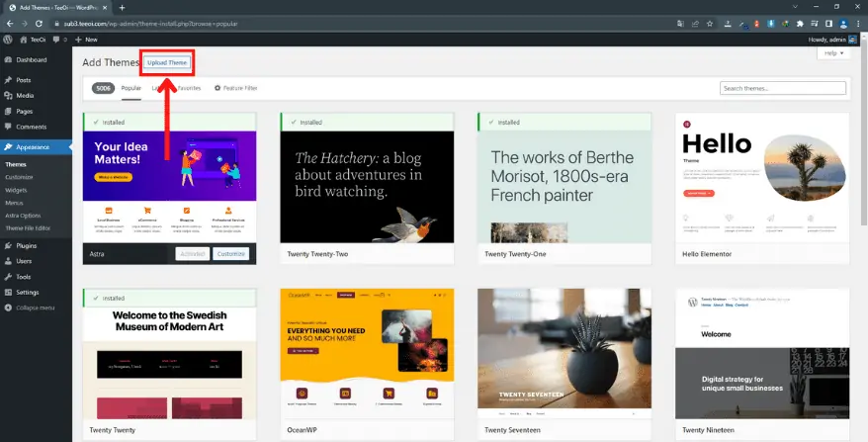Open the Twenty Twenty-One theme thumbnail
This screenshot has height=442, width=868.
[x=564, y=187]
